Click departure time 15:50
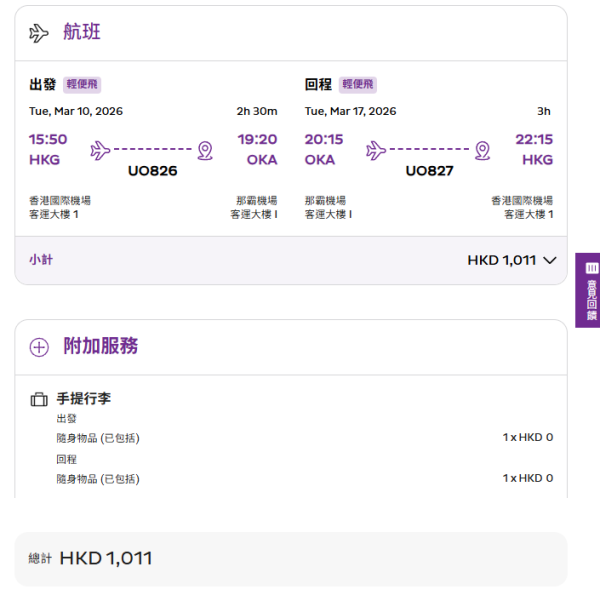 (48, 139)
